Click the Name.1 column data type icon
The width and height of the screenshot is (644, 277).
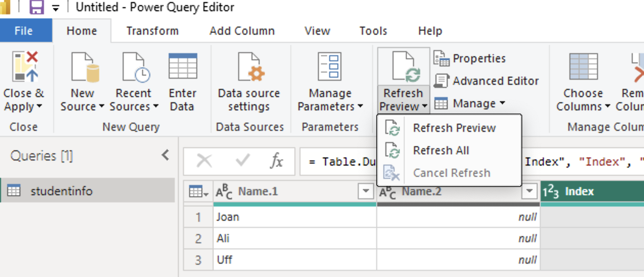pos(224,192)
